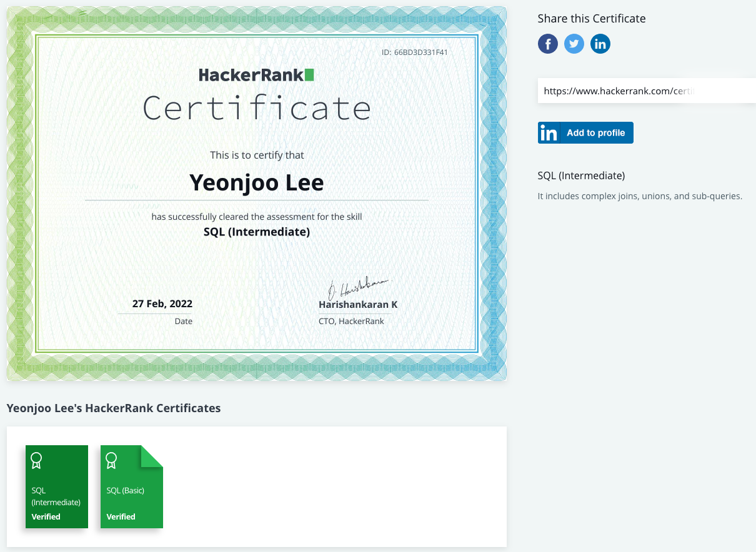Open the SQL (Basic) verified certificate card

point(132,486)
